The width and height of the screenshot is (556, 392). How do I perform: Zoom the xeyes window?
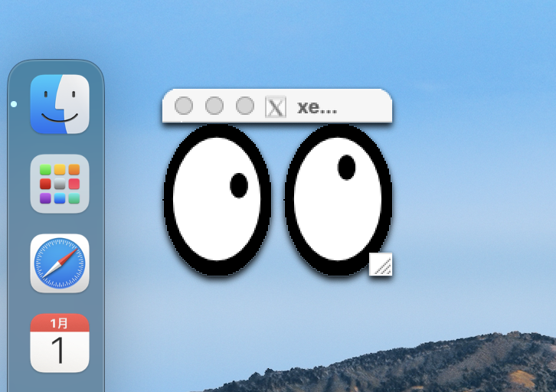click(245, 106)
